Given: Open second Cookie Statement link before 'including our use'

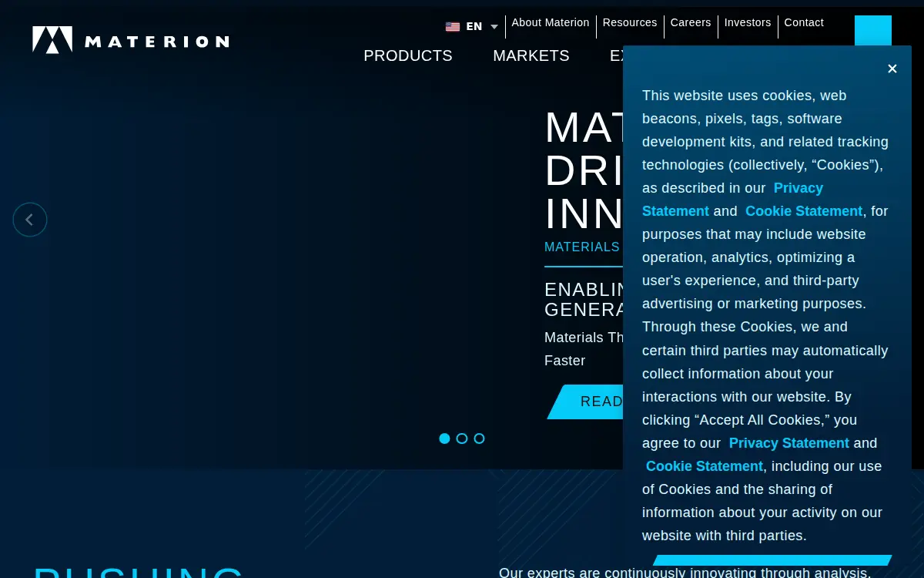Looking at the screenshot, I should coord(705,466).
